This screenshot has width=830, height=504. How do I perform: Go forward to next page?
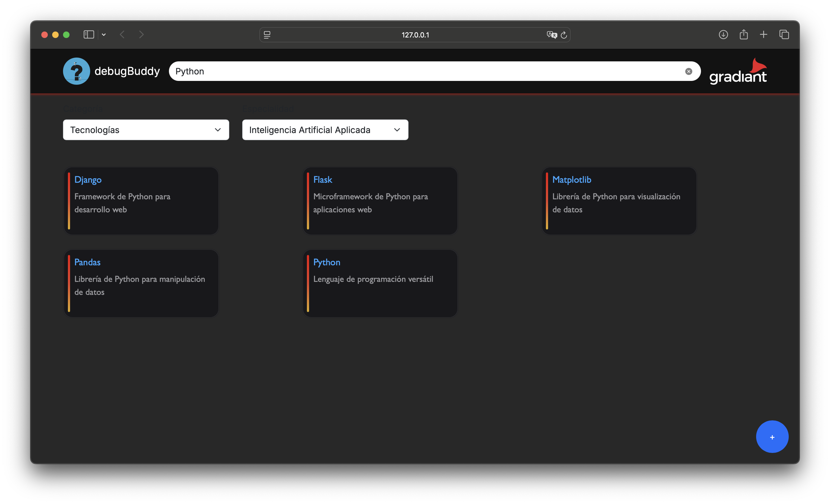(142, 35)
